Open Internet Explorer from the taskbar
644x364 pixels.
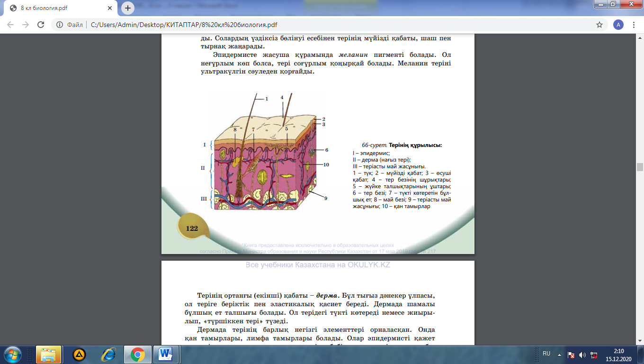[x=108, y=354]
